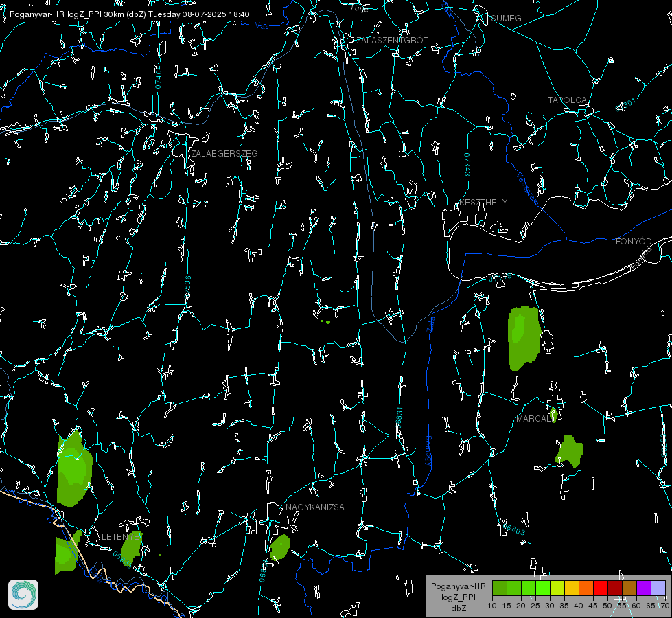Click the MARCALI city label
This screenshot has height=618, width=672.
click(534, 419)
